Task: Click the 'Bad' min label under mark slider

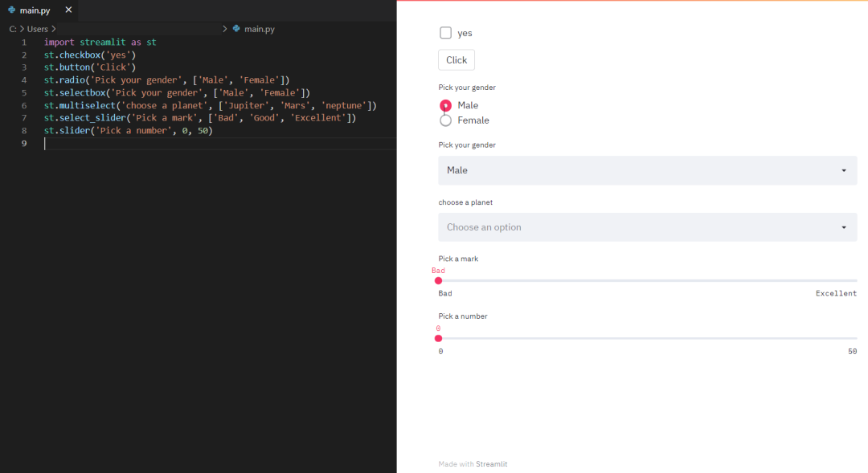Action: pyautogui.click(x=445, y=293)
